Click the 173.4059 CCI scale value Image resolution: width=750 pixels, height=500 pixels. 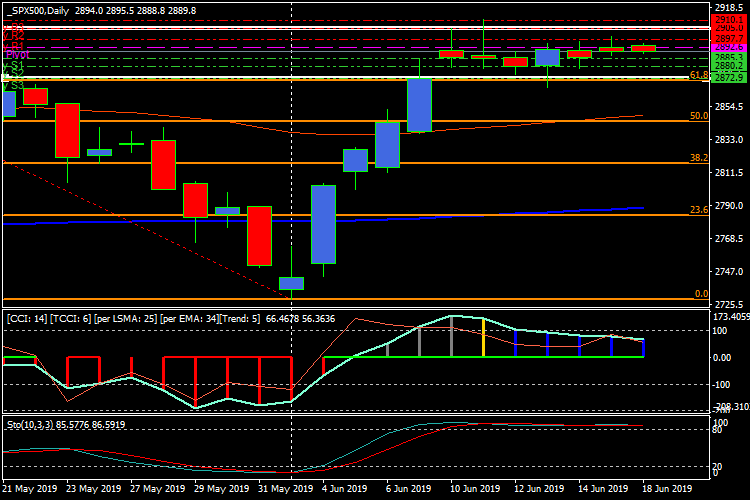pyautogui.click(x=731, y=317)
